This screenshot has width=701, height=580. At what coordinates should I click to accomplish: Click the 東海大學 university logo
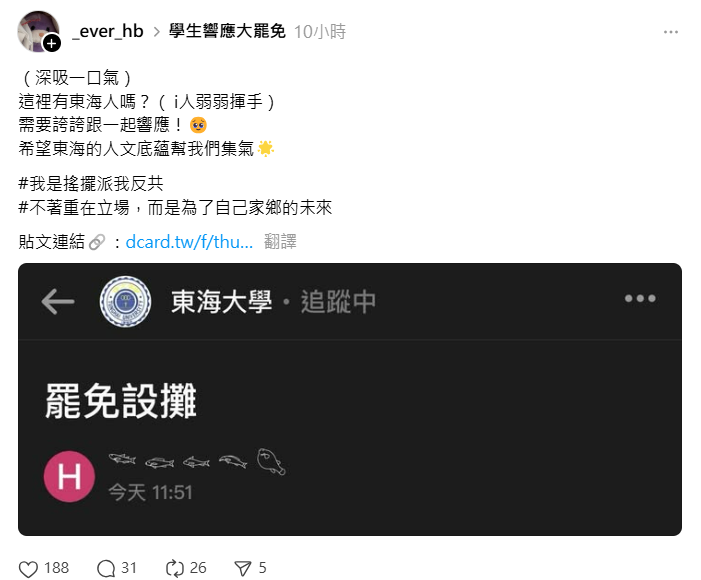click(125, 302)
